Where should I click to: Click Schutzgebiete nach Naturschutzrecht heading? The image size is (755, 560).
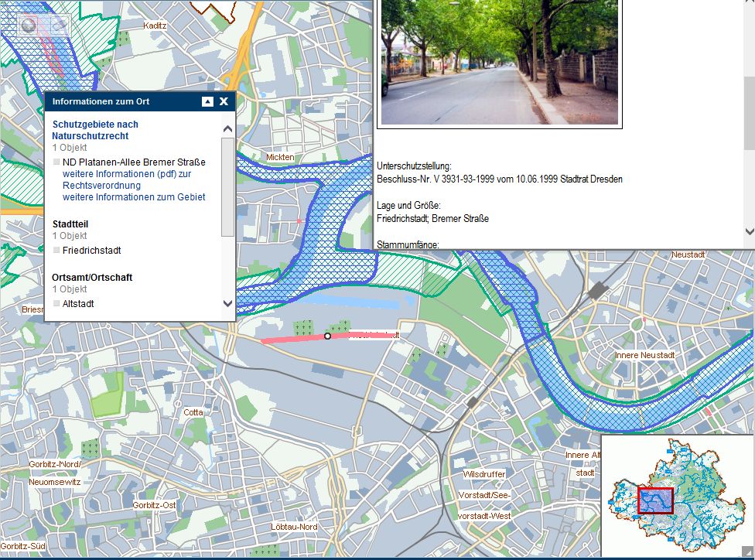[x=95, y=130]
